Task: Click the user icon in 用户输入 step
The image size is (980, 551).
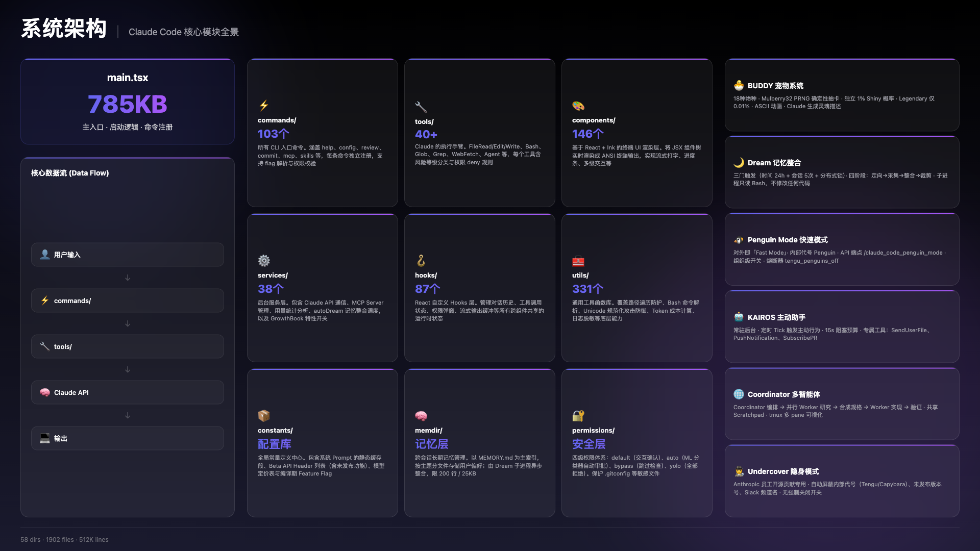Action: coord(45,255)
